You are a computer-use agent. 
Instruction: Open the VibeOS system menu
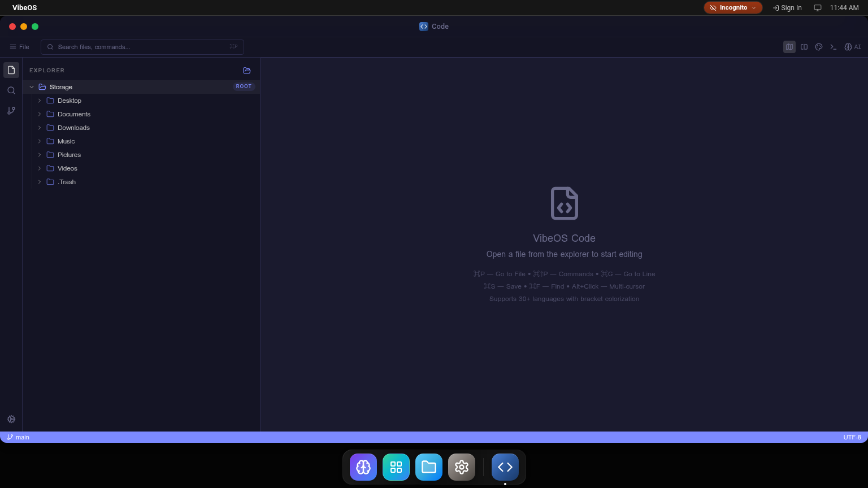click(x=25, y=8)
